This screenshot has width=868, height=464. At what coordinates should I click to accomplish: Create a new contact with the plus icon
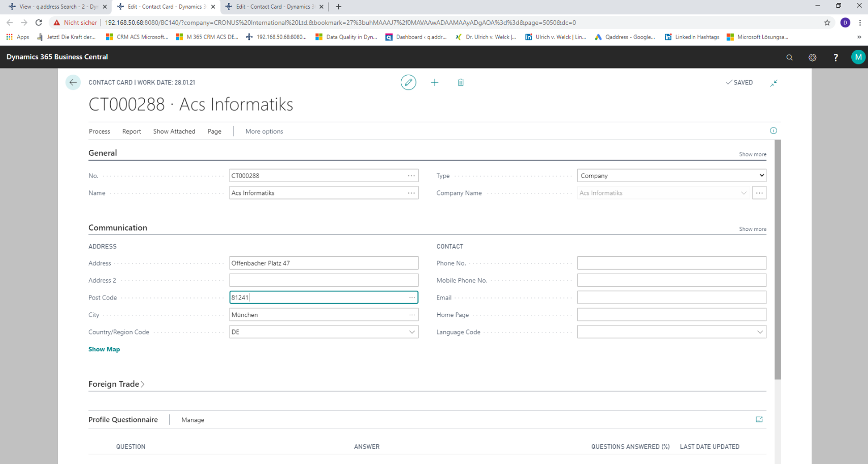click(x=435, y=82)
